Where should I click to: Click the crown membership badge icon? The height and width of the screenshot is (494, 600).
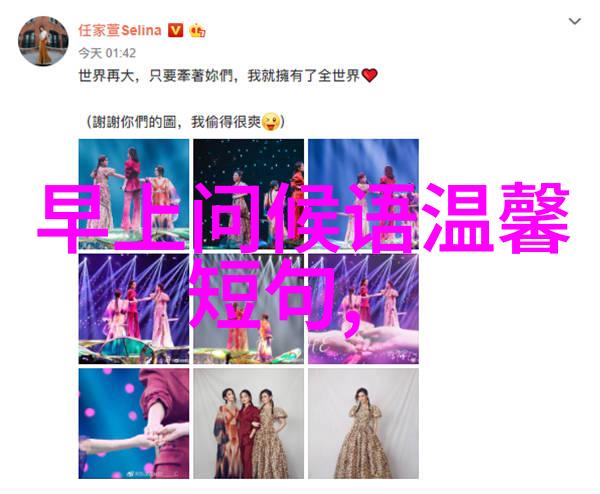coord(197,30)
